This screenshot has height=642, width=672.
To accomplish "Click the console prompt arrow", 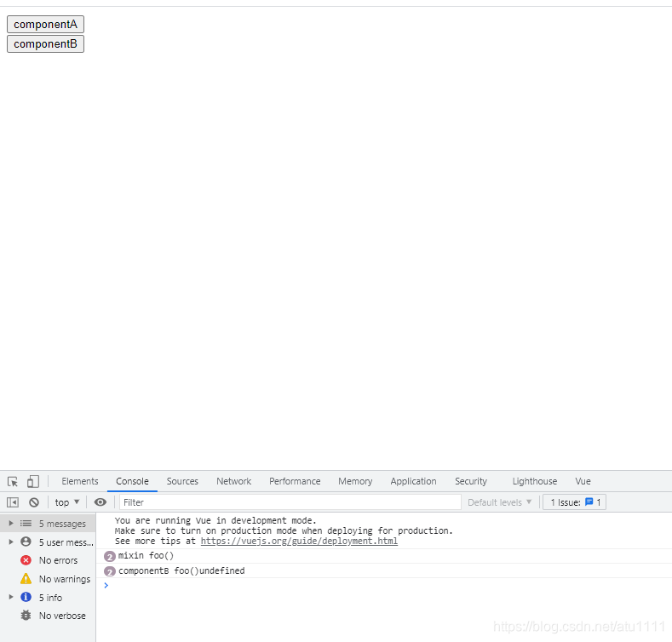I will 106,586.
